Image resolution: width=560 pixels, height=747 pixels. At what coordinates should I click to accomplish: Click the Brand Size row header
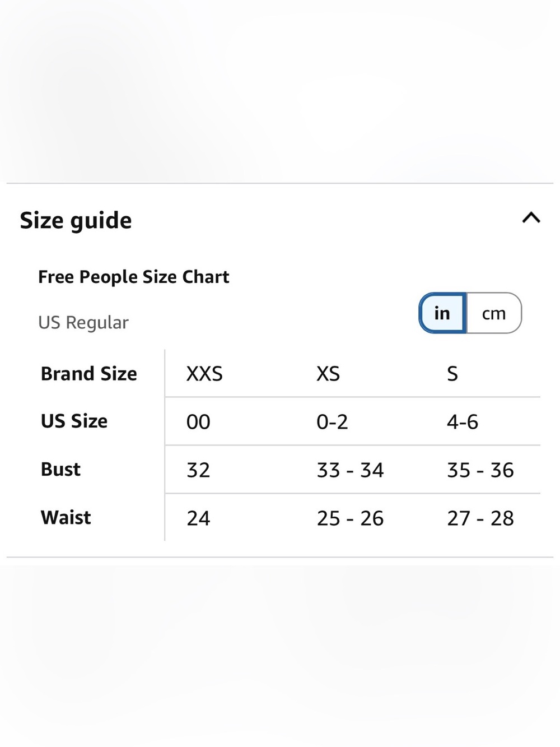[x=89, y=374]
